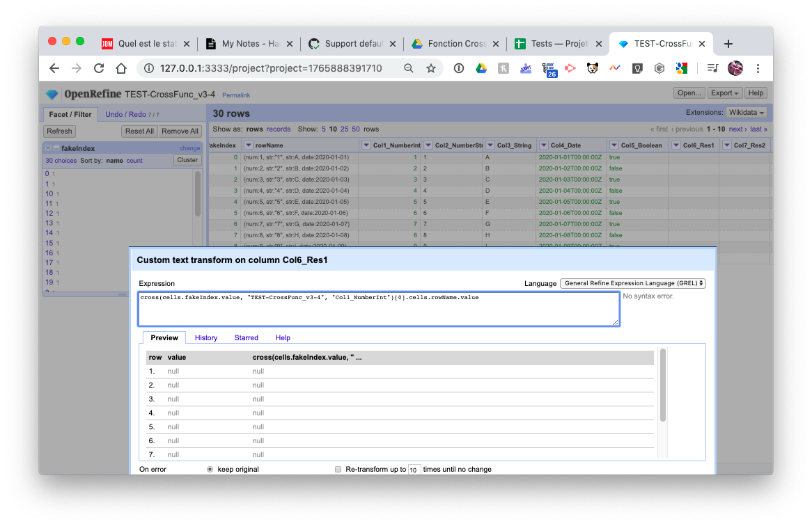This screenshot has height=526, width=812.
Task: Remove the fakeIndex facet with x
Action: 48,148
